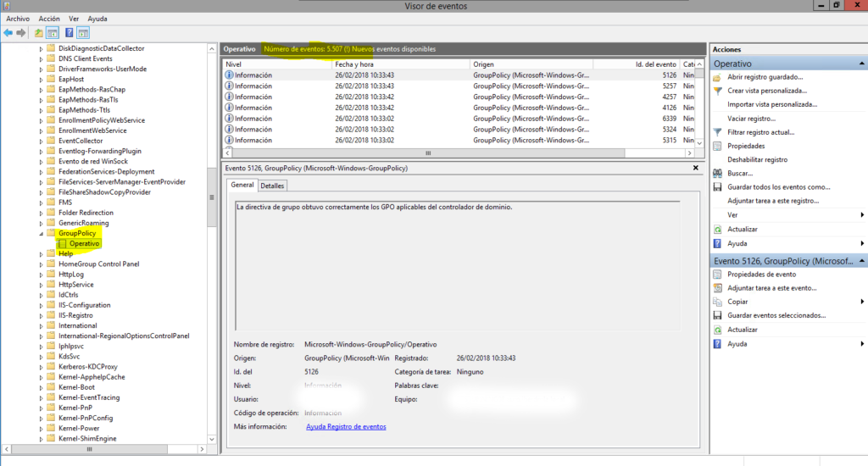Image resolution: width=868 pixels, height=466 pixels.
Task: Click the Guardar todos los eventos disk icon
Action: coord(717,187)
